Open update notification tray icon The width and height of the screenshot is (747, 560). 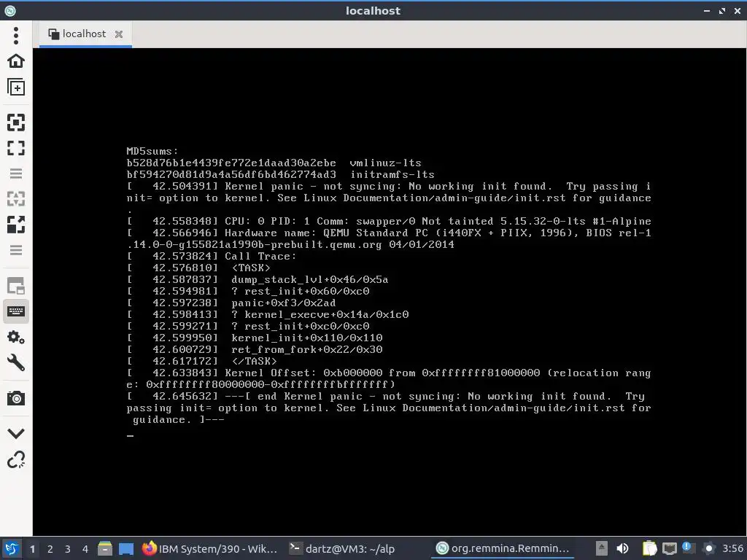(x=689, y=548)
